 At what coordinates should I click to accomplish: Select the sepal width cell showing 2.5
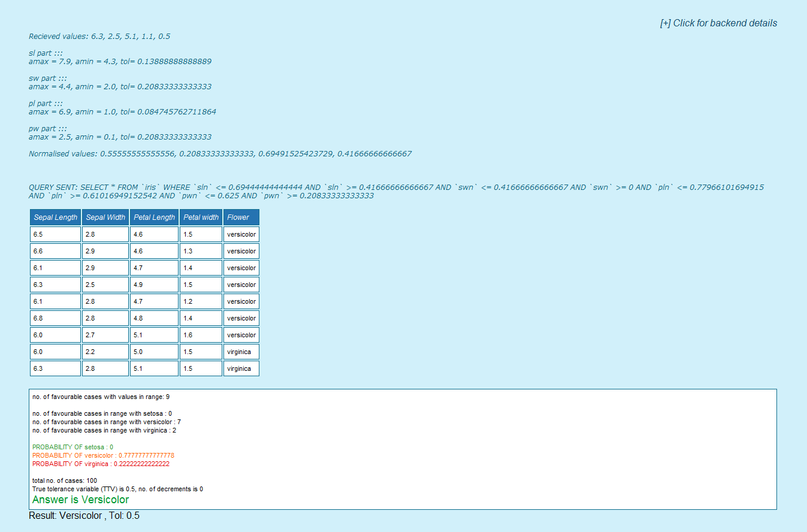[x=105, y=285]
